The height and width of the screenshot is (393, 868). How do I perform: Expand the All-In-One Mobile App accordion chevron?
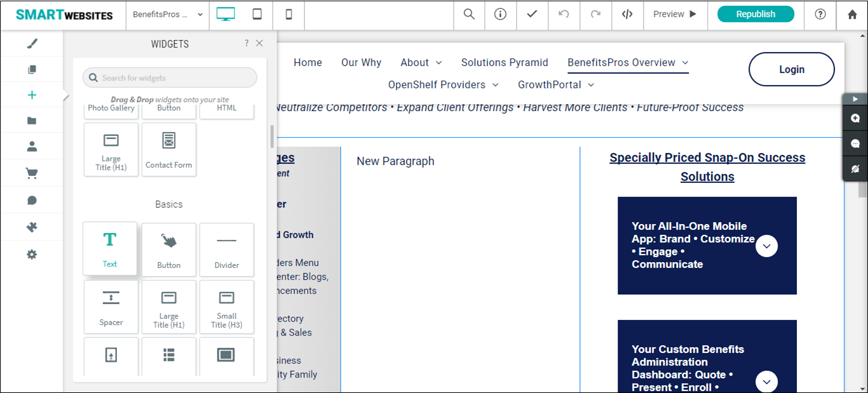(x=767, y=246)
